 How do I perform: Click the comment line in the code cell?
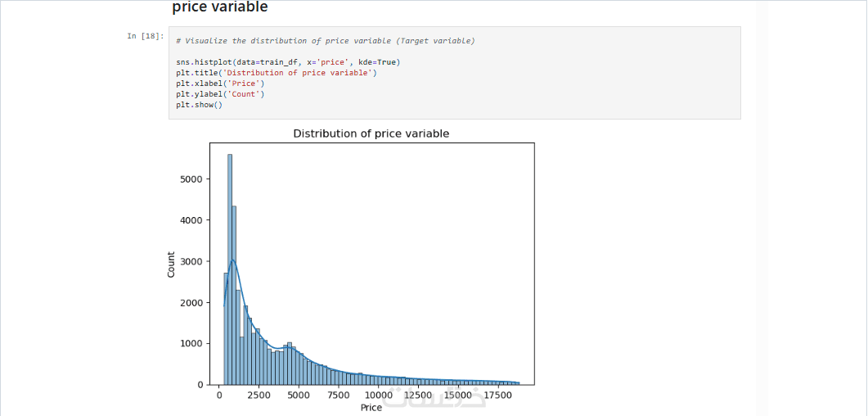click(325, 41)
